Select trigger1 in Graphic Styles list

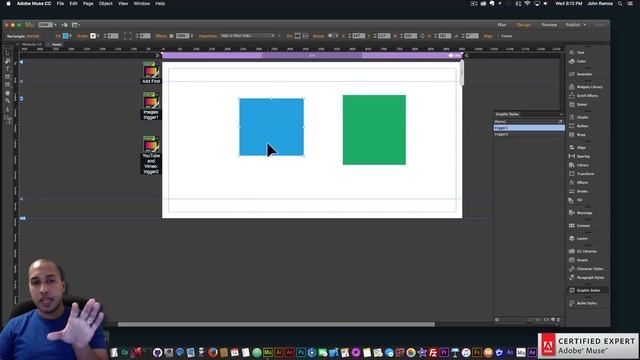click(529, 128)
